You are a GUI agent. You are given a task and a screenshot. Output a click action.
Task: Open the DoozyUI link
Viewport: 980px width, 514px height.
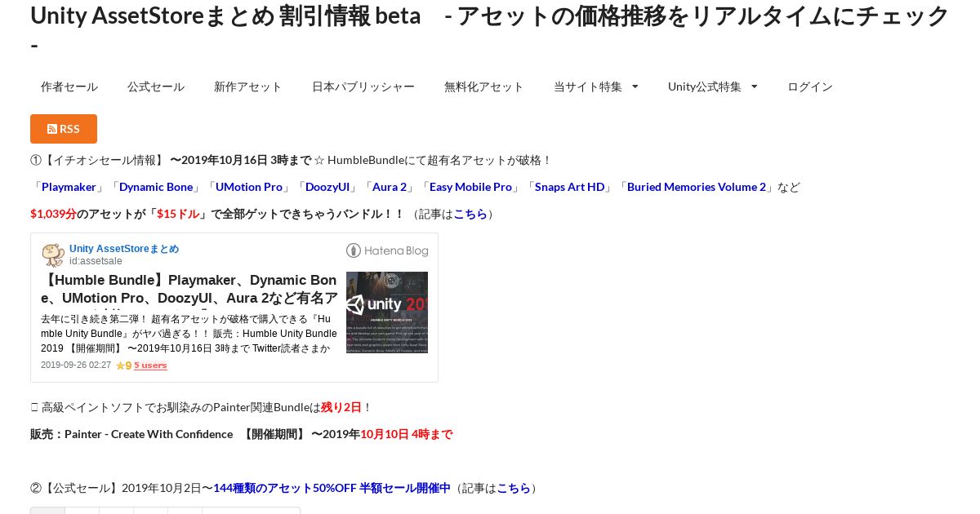[x=327, y=187]
